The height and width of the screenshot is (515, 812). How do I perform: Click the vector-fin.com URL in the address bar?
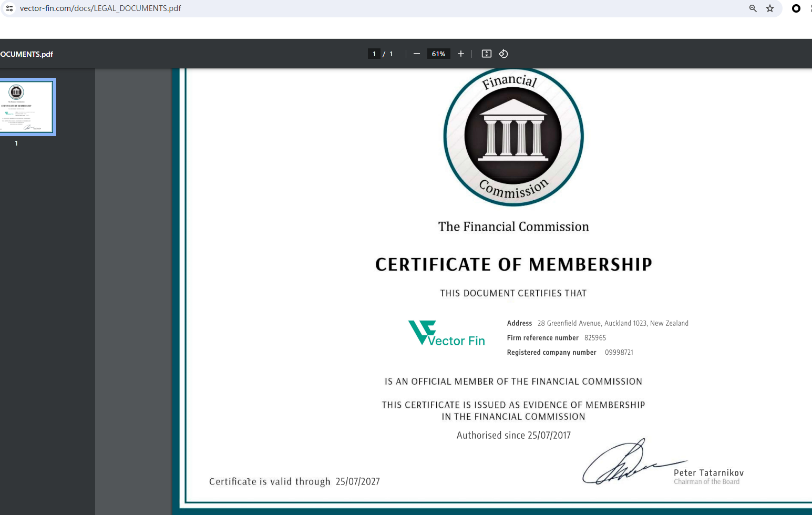tap(100, 8)
